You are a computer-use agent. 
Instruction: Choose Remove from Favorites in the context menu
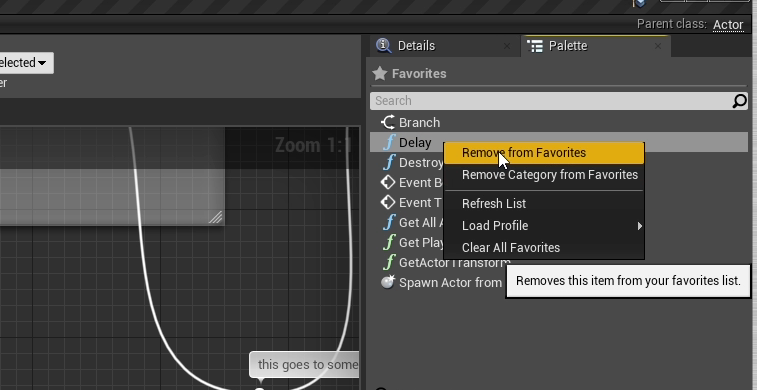point(544,153)
